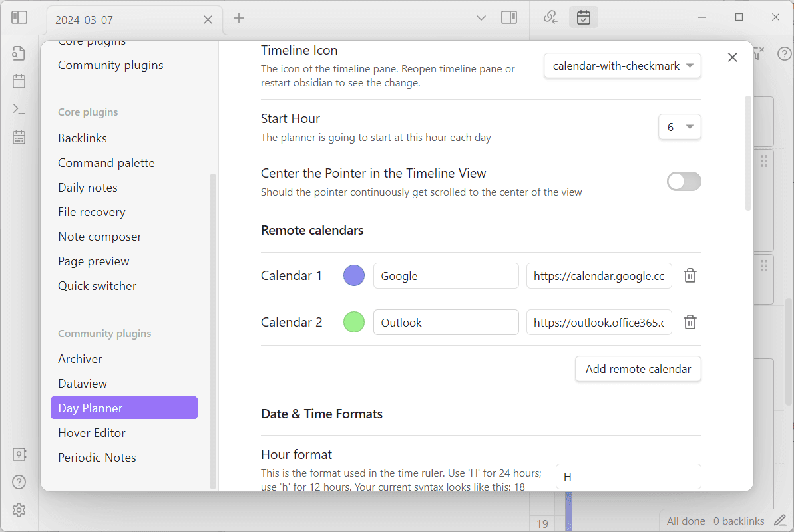Collapse the left sidebar with top-left icon
The image size is (794, 532).
point(19,17)
